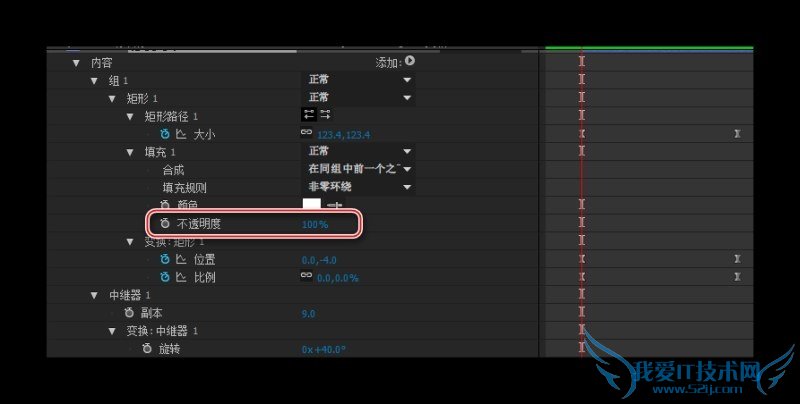
Task: Toggle the 副本 stopwatch icon
Action: point(129,313)
